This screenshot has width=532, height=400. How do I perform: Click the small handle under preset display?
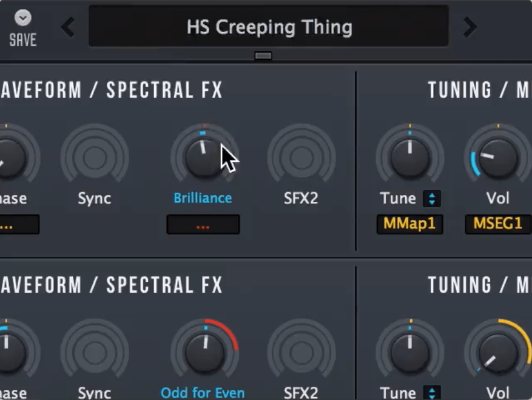tap(263, 55)
